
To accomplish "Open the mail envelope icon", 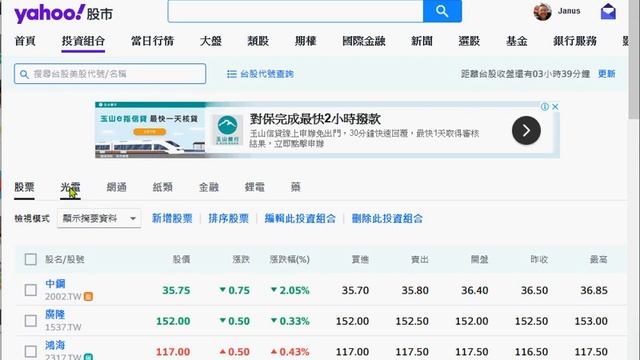I will click(608, 12).
